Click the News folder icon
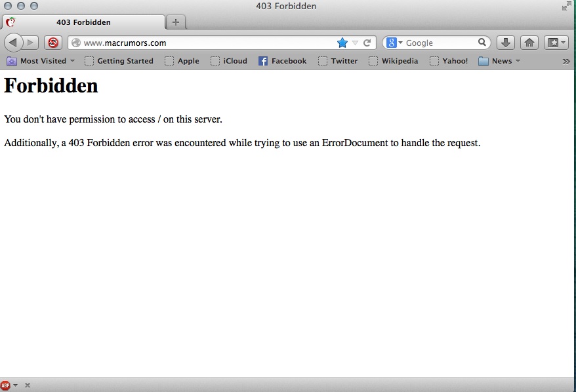This screenshot has height=392, width=576. 483,61
